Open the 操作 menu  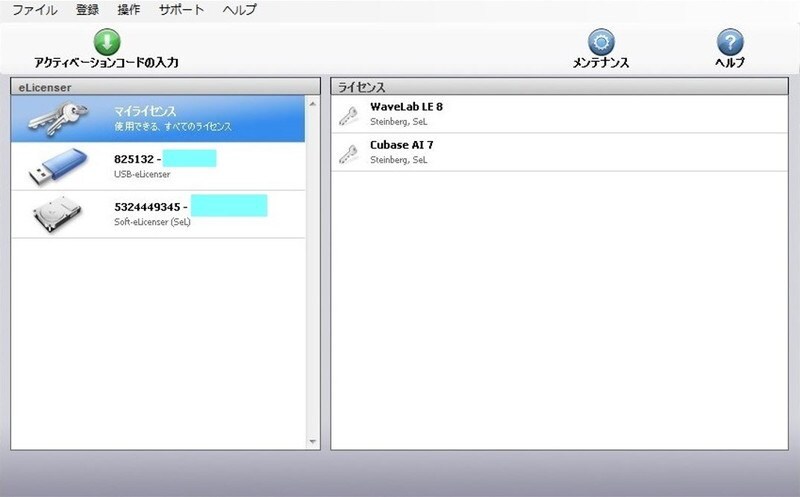point(129,10)
